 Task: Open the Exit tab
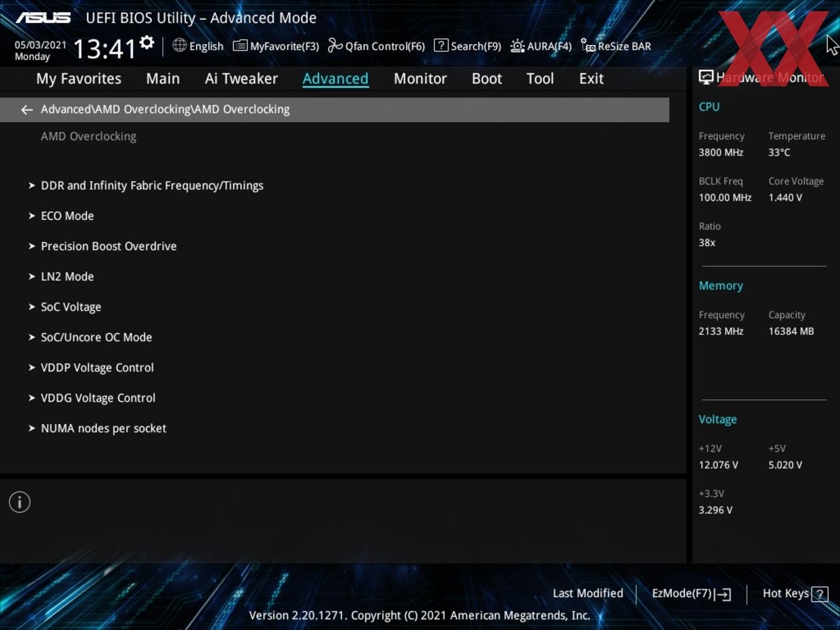pos(591,78)
